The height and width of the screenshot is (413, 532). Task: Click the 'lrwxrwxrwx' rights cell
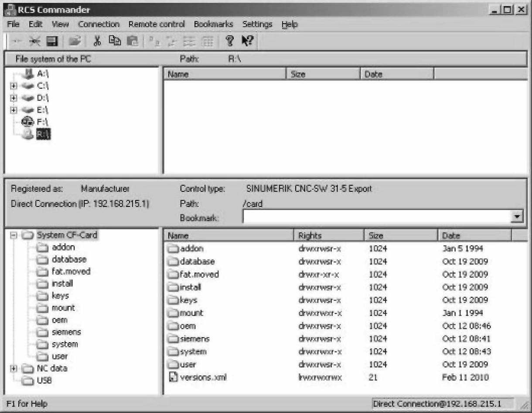pos(320,377)
